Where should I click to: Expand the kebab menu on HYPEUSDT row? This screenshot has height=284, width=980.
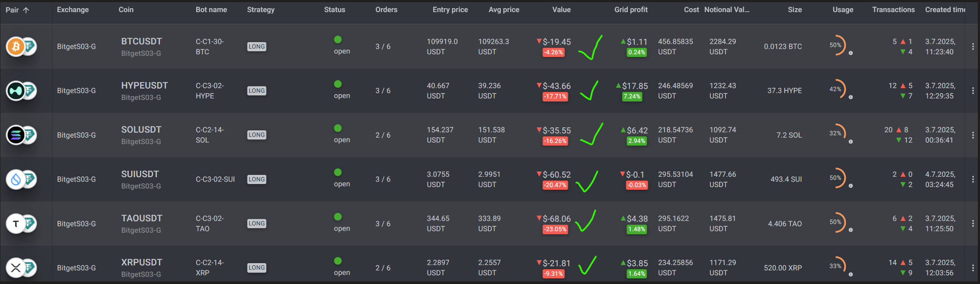pos(973,91)
